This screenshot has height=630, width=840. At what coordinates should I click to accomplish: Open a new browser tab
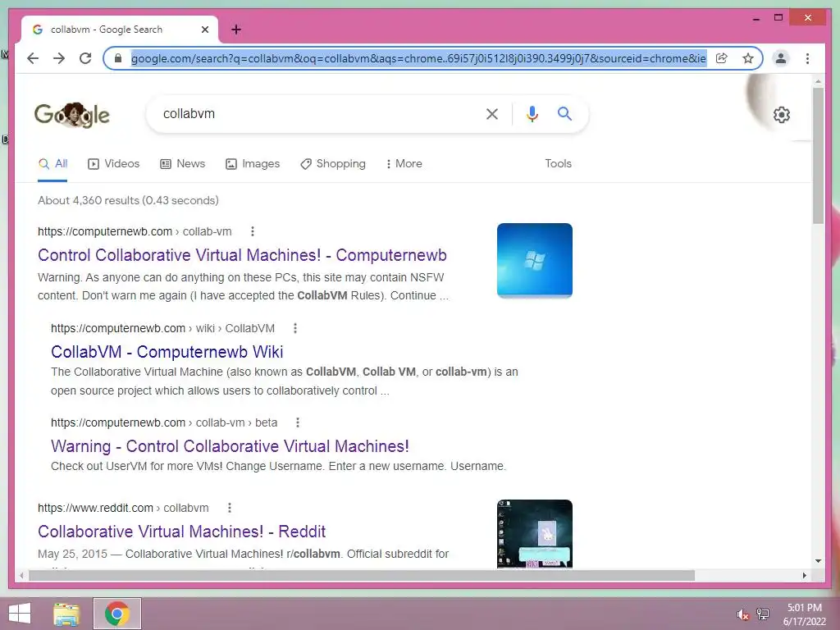(236, 30)
